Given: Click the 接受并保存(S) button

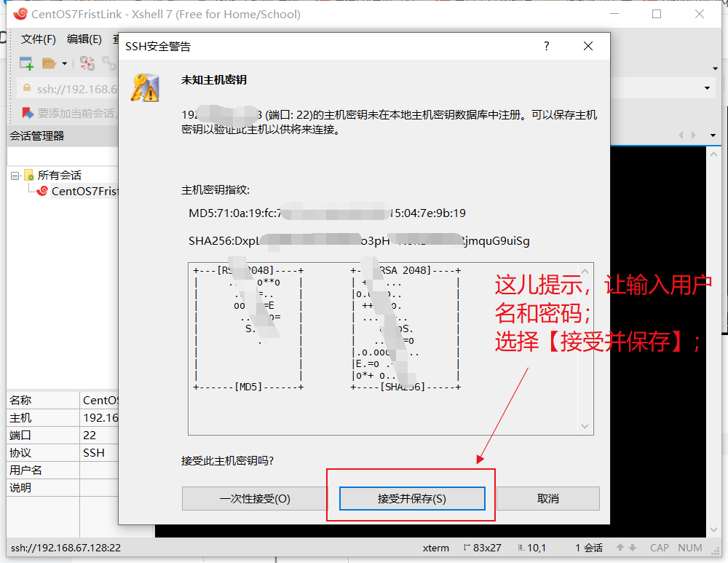Looking at the screenshot, I should 412,498.
